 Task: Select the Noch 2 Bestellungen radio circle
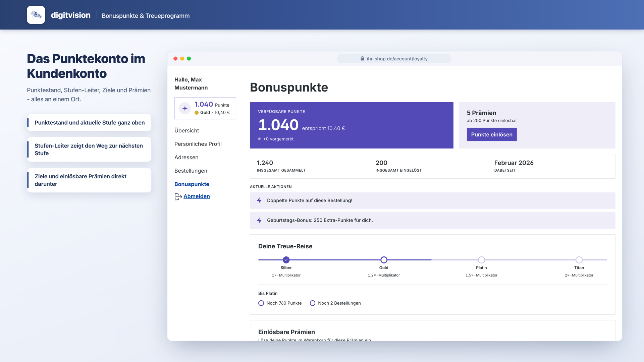(313, 303)
